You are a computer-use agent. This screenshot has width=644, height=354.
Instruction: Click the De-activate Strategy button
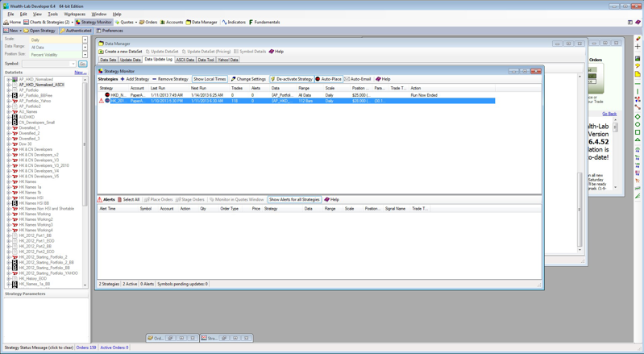click(x=292, y=79)
